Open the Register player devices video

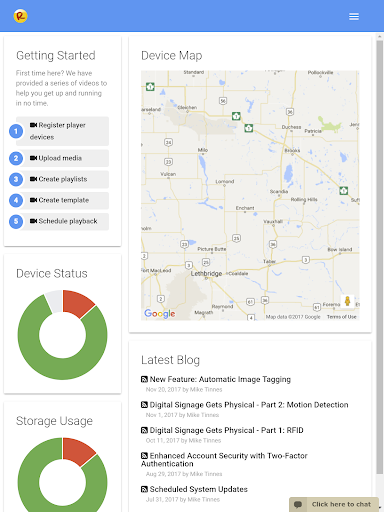[x=62, y=131]
